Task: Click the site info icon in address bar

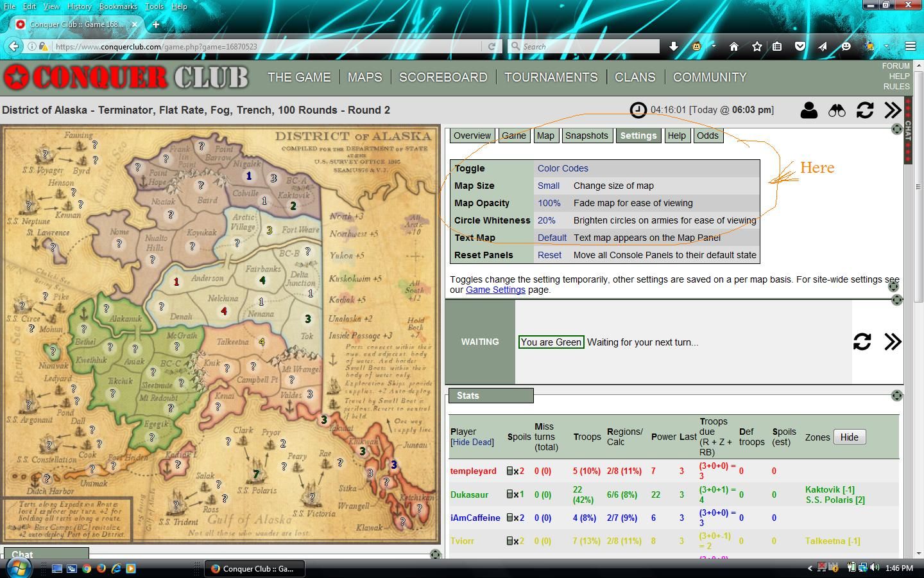Action: 31,46
